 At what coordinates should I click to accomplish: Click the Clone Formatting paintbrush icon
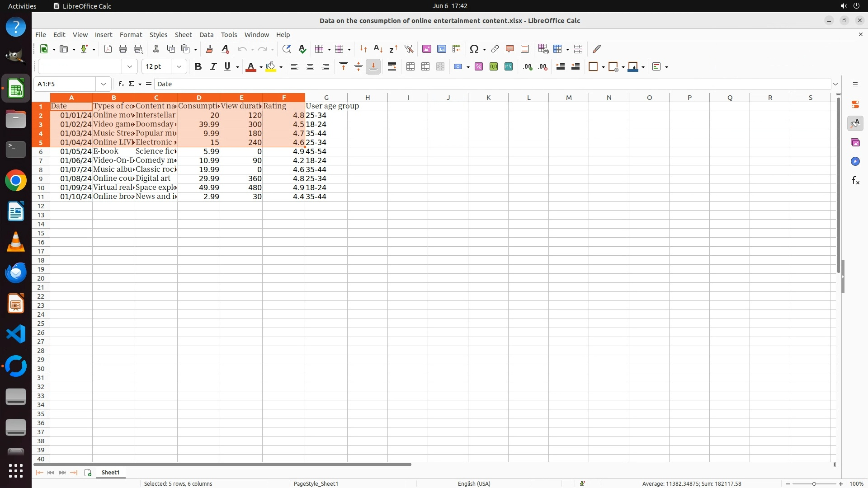click(209, 49)
